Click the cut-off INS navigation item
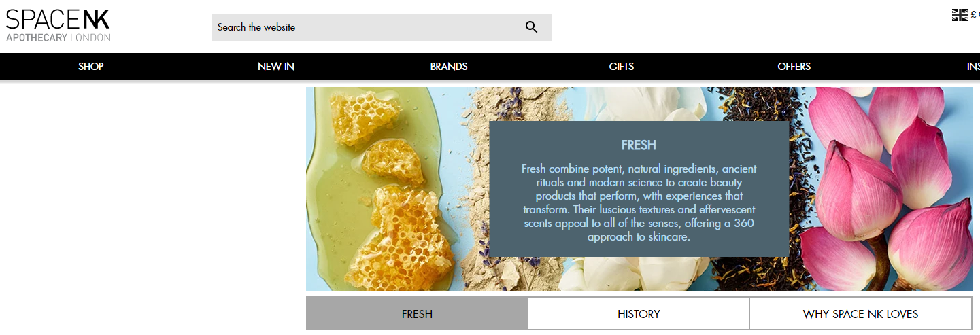Screen dimensions: 980x335 click(x=973, y=67)
